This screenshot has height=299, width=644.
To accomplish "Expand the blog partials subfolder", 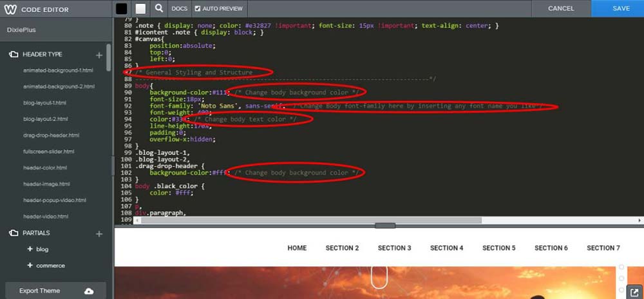I will pyautogui.click(x=30, y=249).
